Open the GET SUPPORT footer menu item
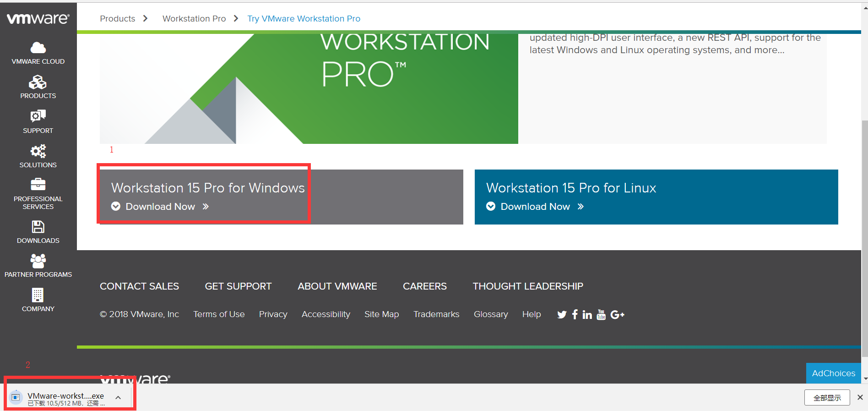Viewport: 868px width, 411px height. (238, 286)
